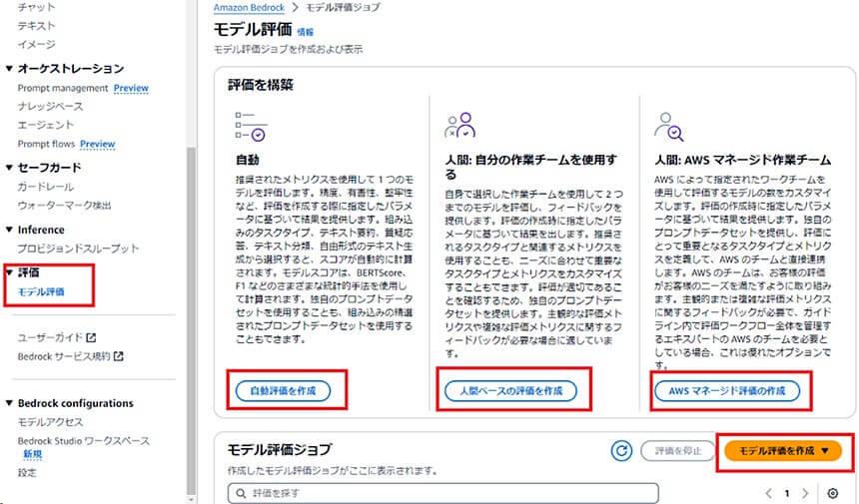
Task: Open the ユーザーガイド link
Action: pos(50,337)
